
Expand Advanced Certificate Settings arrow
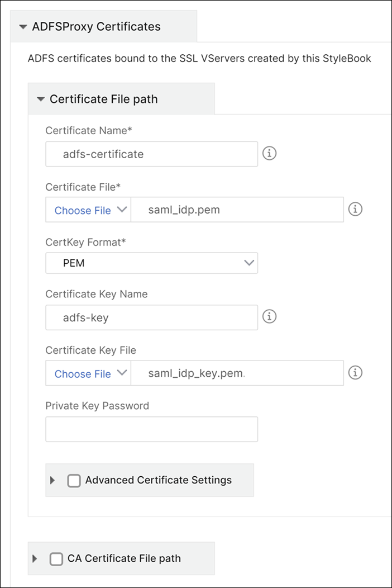point(53,480)
